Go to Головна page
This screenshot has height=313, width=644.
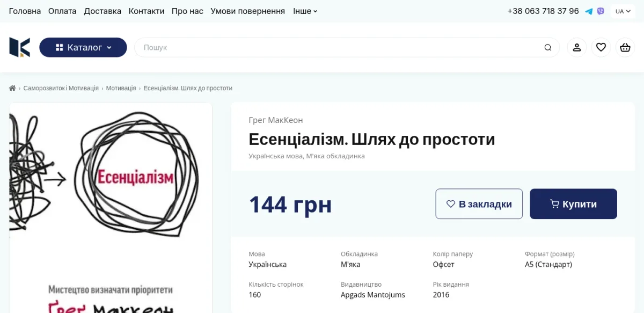tap(25, 11)
